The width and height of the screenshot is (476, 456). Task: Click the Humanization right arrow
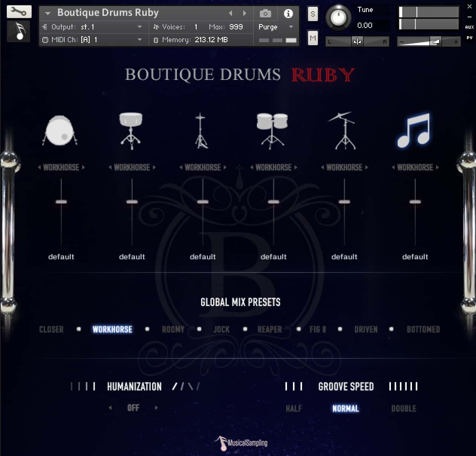click(x=157, y=407)
